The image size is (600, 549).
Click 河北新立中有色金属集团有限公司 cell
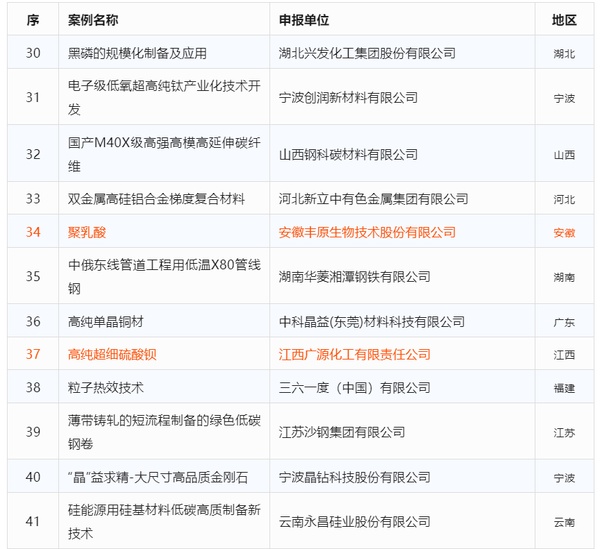(x=373, y=199)
